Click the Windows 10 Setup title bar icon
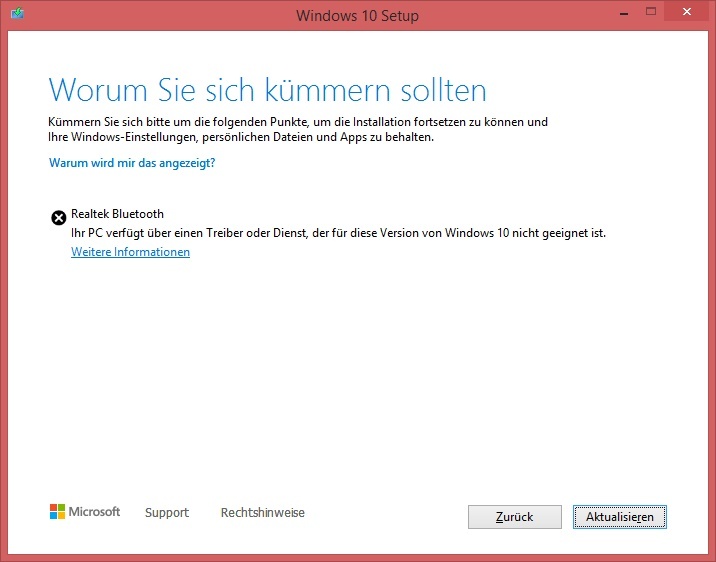Screen dimensions: 716x562 point(17,13)
